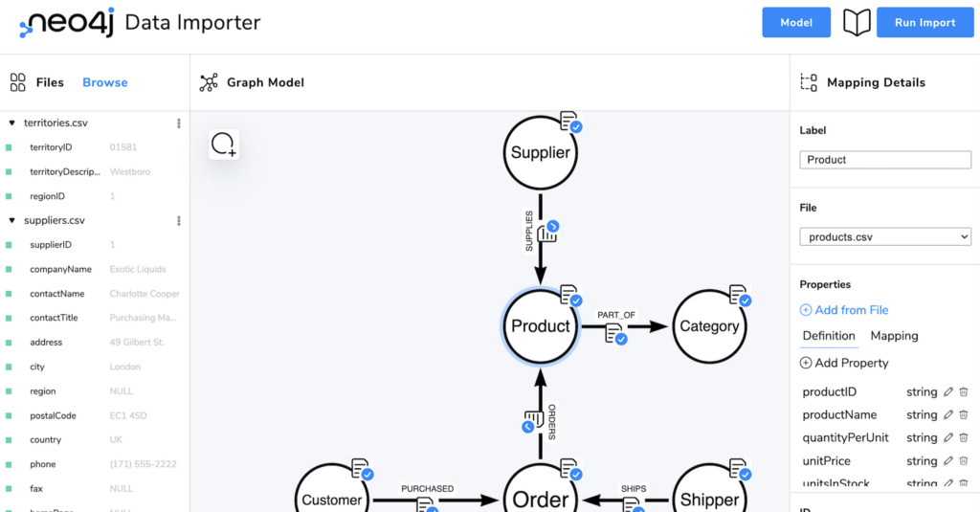This screenshot has width=980, height=512.
Task: Click the Browse files link
Action: (105, 82)
